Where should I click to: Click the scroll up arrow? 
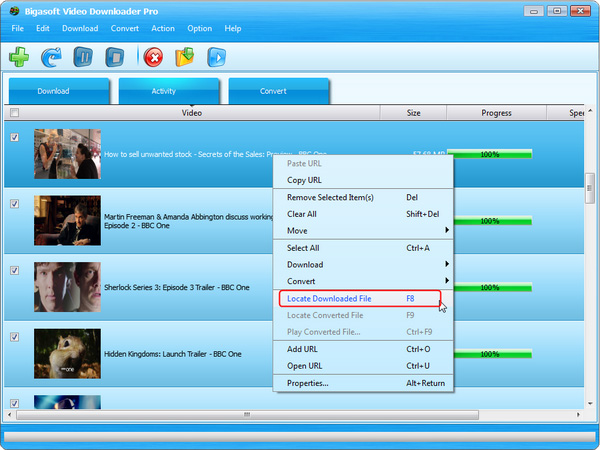[590, 111]
